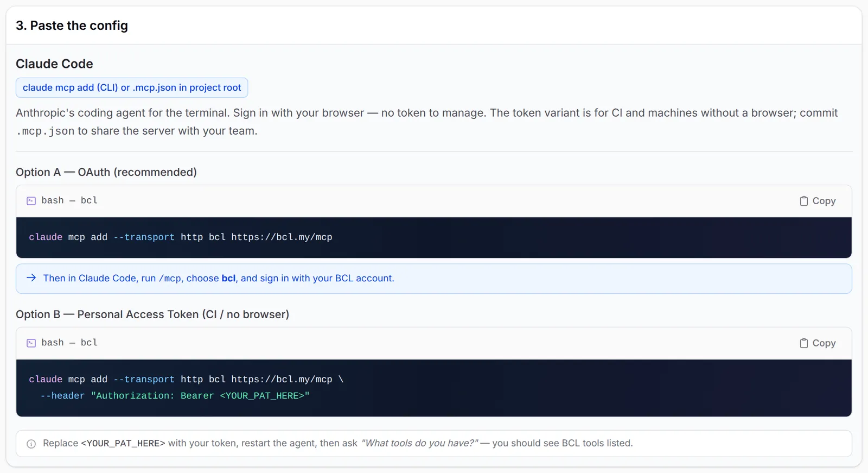Click the 'Option A — OAuth (recommended)' label
The height and width of the screenshot is (473, 868).
click(106, 172)
